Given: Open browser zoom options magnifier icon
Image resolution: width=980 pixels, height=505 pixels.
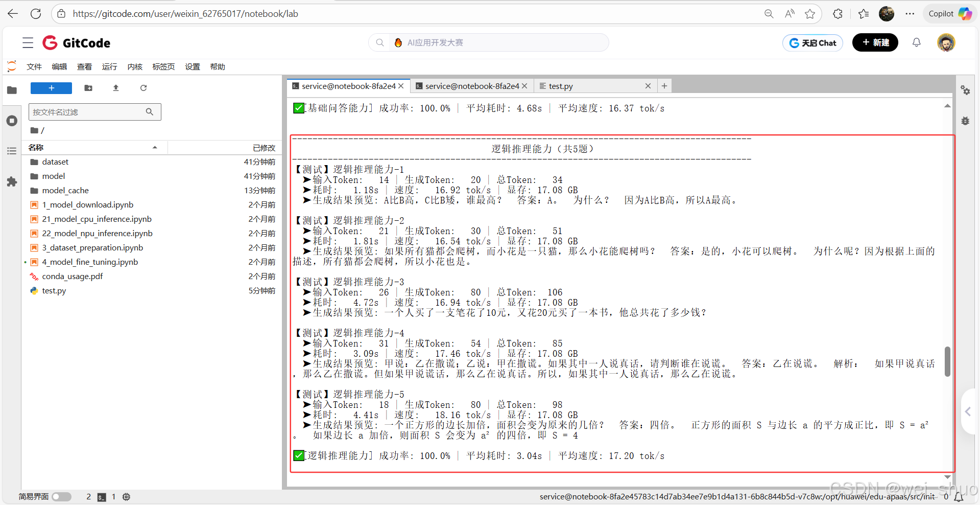Looking at the screenshot, I should point(769,14).
